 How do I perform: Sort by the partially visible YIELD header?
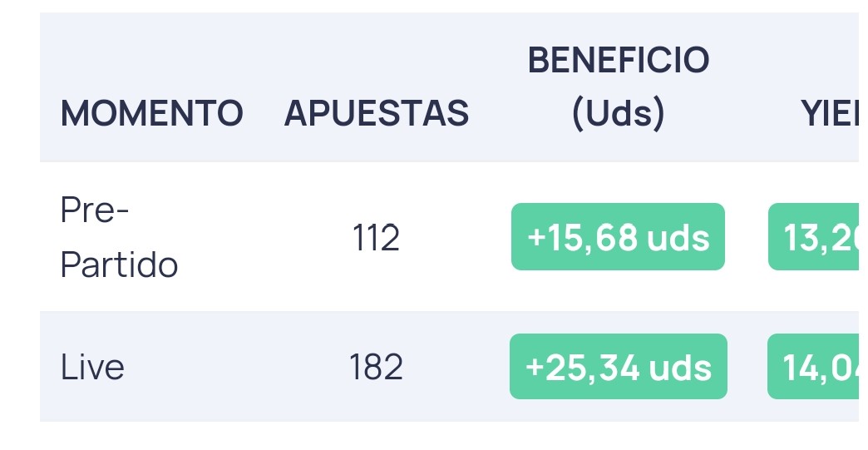[x=830, y=113]
